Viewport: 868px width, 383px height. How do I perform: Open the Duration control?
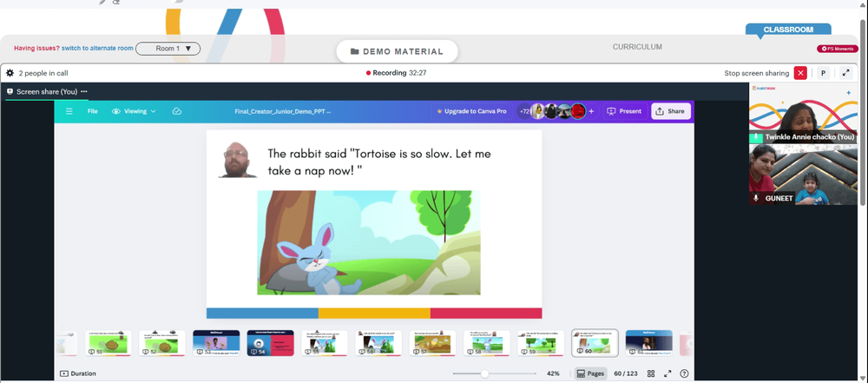78,373
